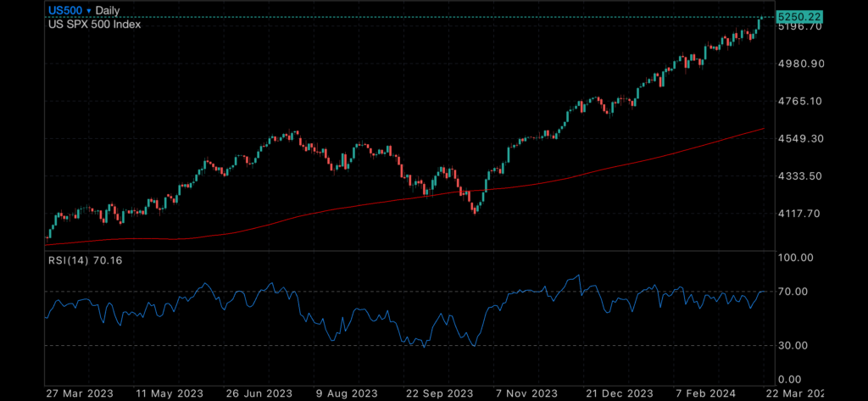Select the RSI(14) 70.16 indicator label
Viewport: 868px width, 401px height.
[x=85, y=260]
